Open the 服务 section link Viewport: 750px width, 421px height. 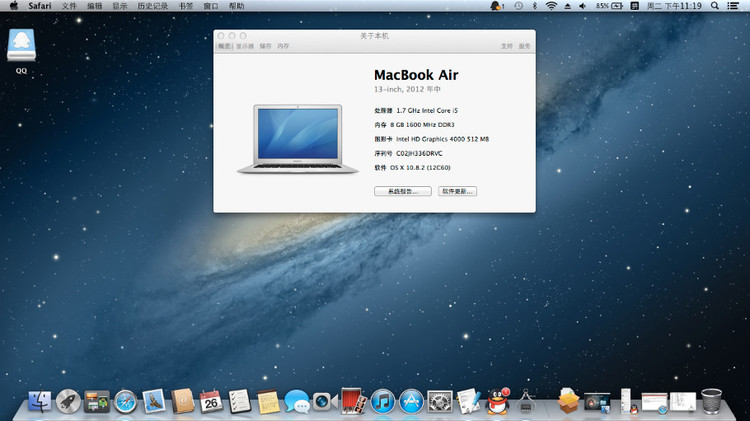(524, 46)
